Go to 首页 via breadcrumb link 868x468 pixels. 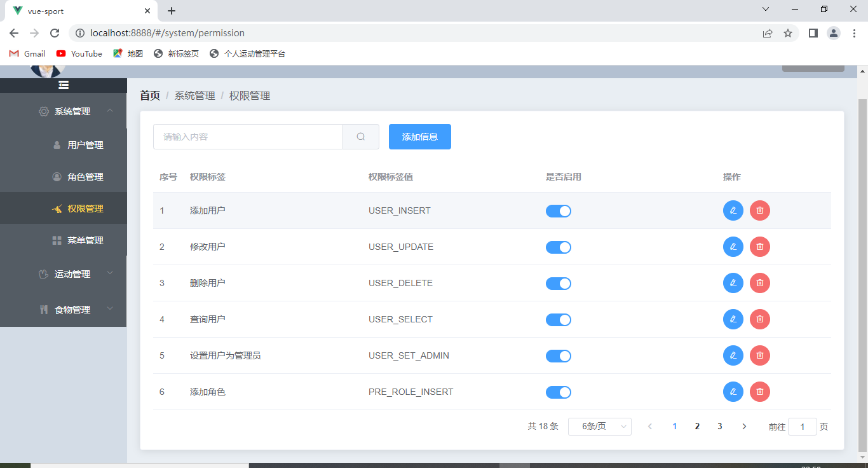click(x=150, y=95)
